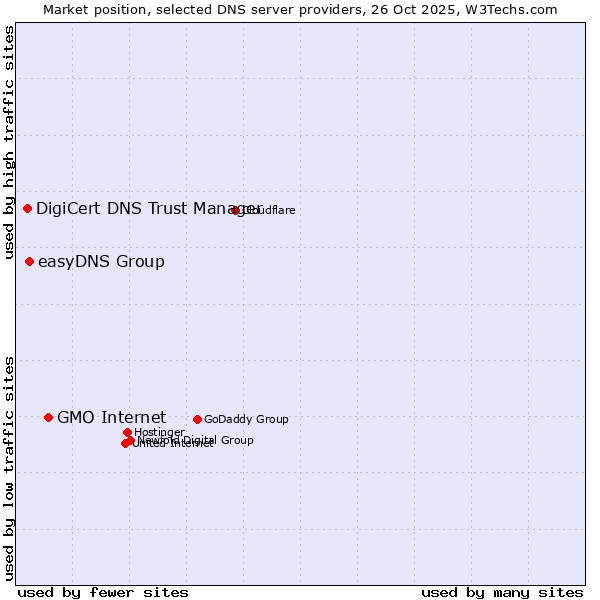Screen dimensions: 600x600
Task: Click the Cloudflare text label
Action: [x=272, y=211]
